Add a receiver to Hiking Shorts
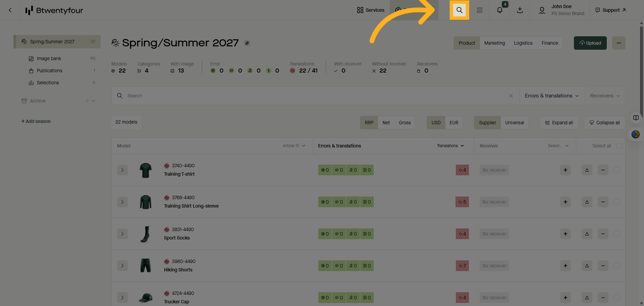Viewport: 644px width, 306px height. pyautogui.click(x=566, y=266)
